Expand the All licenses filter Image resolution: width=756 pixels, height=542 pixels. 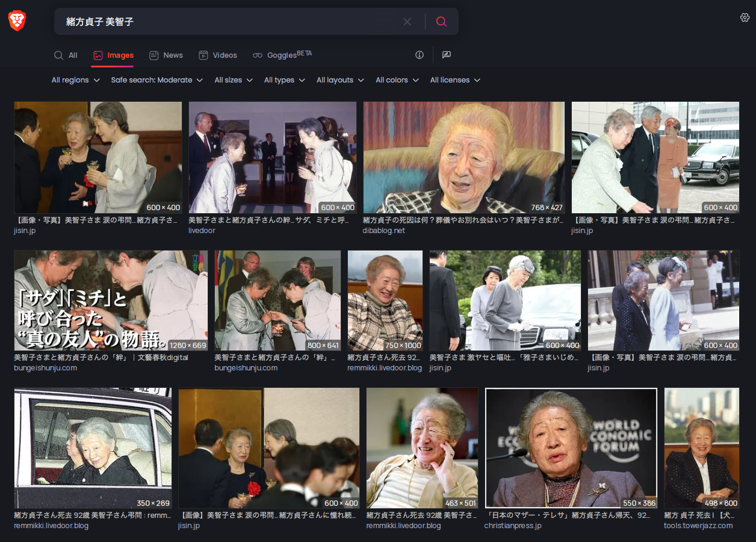pyautogui.click(x=454, y=80)
